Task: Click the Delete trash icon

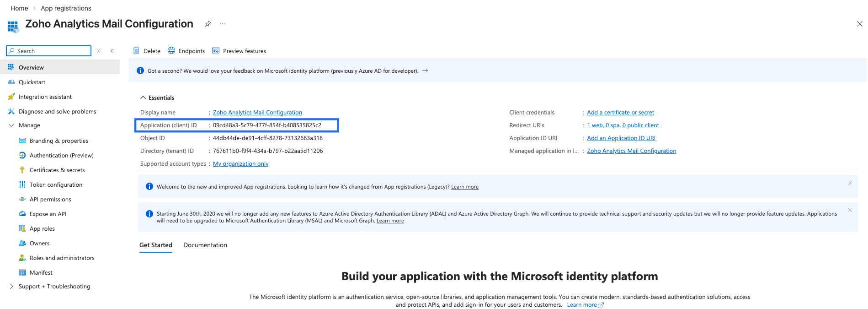Action: click(x=136, y=51)
